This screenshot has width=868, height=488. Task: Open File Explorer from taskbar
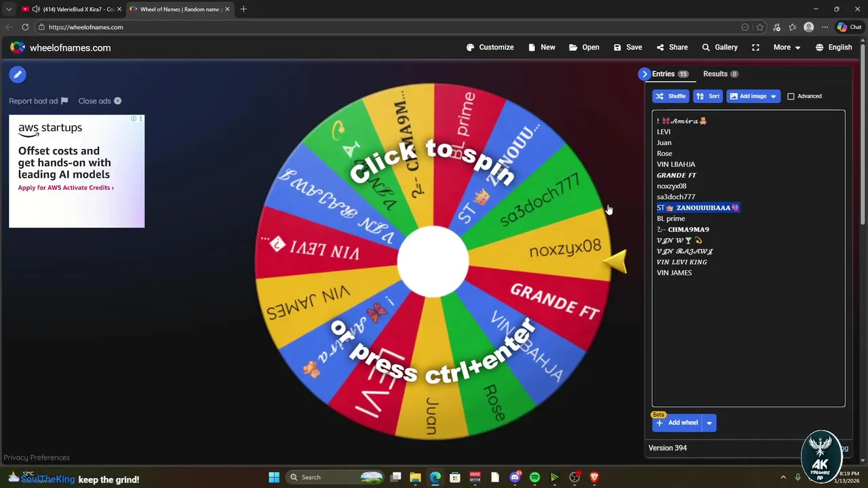pyautogui.click(x=416, y=477)
